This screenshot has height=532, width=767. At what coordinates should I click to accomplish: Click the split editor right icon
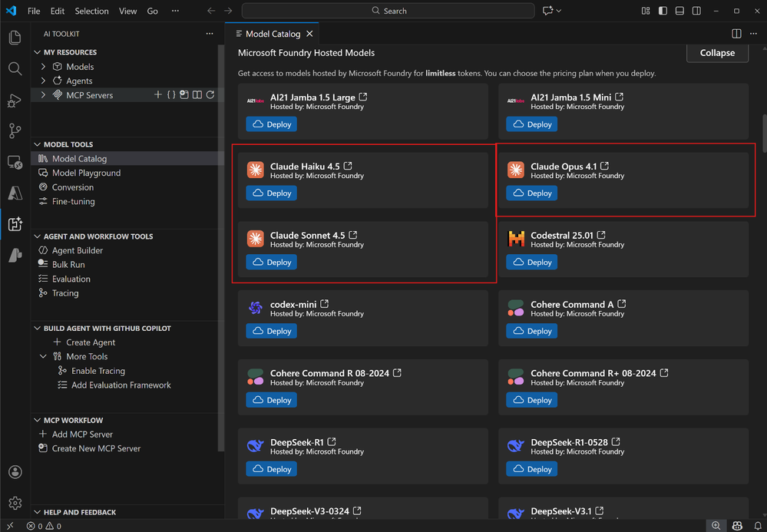[736, 34]
